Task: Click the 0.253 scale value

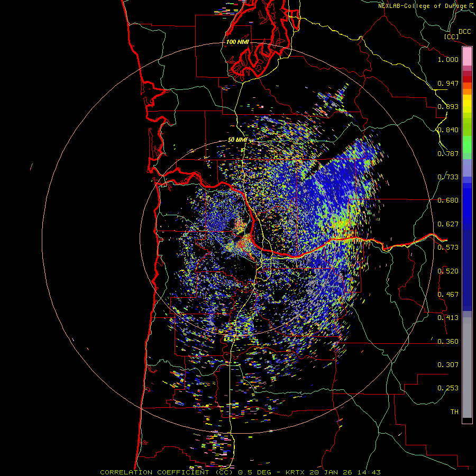Action: 448,388
